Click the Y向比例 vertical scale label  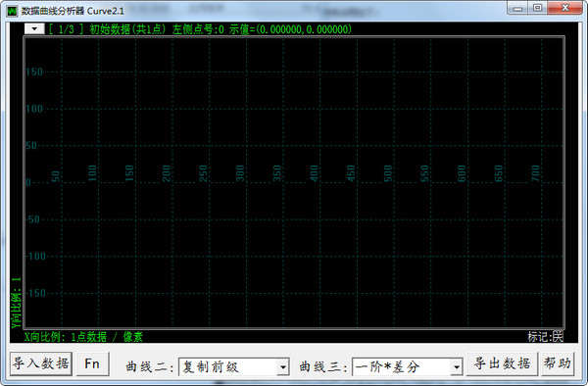(16, 303)
